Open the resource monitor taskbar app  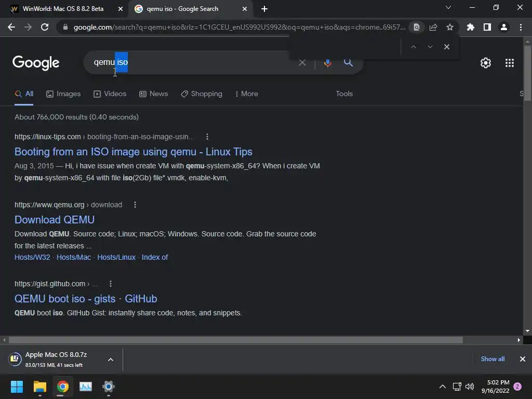pos(86,387)
